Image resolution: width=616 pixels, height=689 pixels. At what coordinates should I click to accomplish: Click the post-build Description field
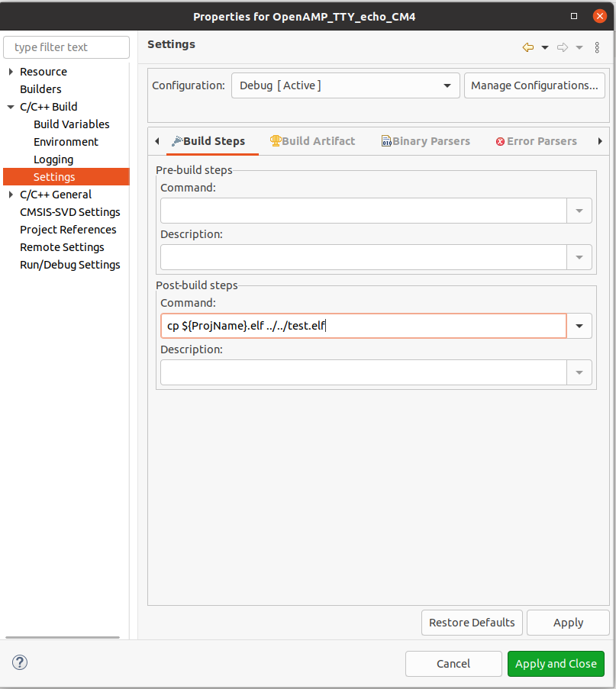[x=363, y=372]
